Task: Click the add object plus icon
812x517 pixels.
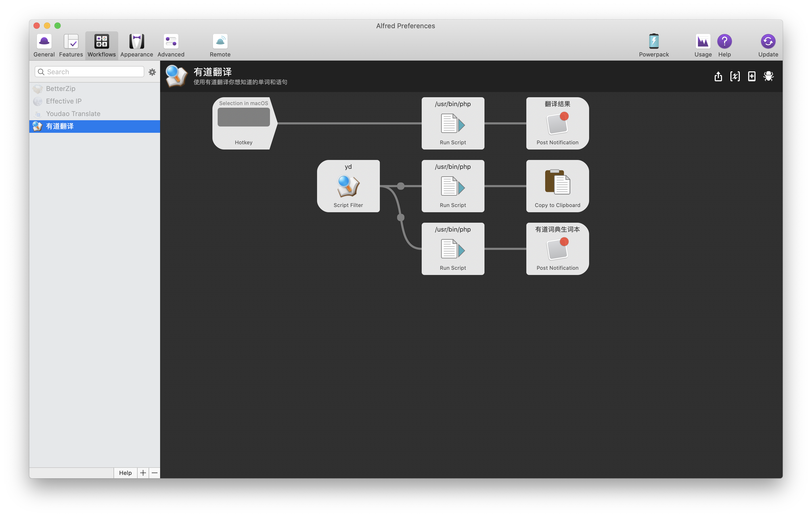Action: click(x=751, y=77)
